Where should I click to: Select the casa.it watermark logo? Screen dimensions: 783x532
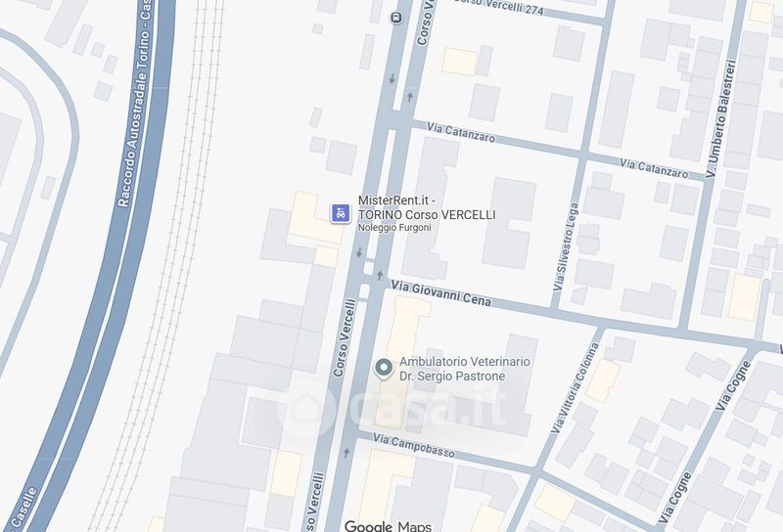tap(392, 407)
